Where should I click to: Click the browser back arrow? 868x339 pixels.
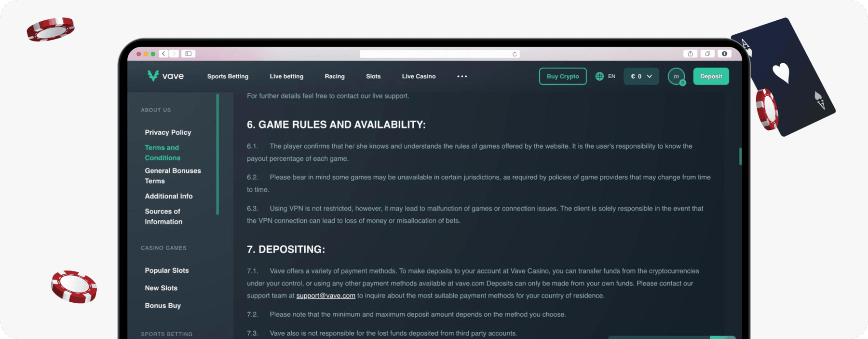click(x=164, y=54)
